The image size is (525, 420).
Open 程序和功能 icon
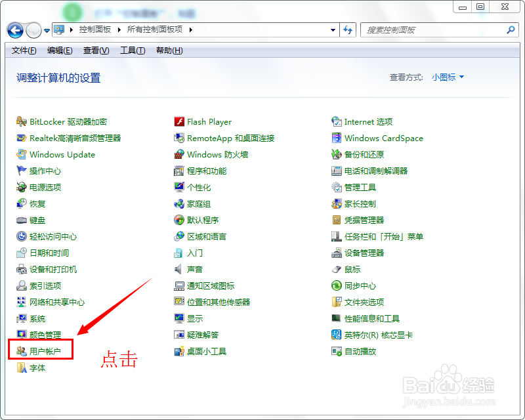click(179, 171)
